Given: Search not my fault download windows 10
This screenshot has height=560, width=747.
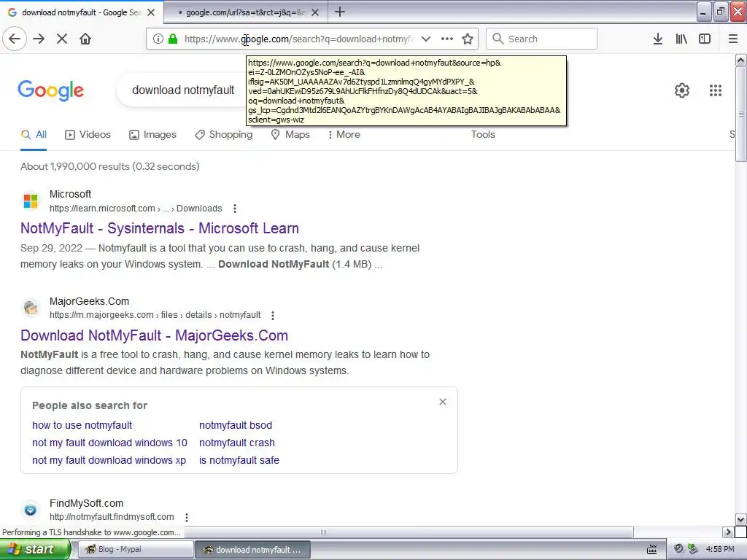Looking at the screenshot, I should [x=109, y=443].
